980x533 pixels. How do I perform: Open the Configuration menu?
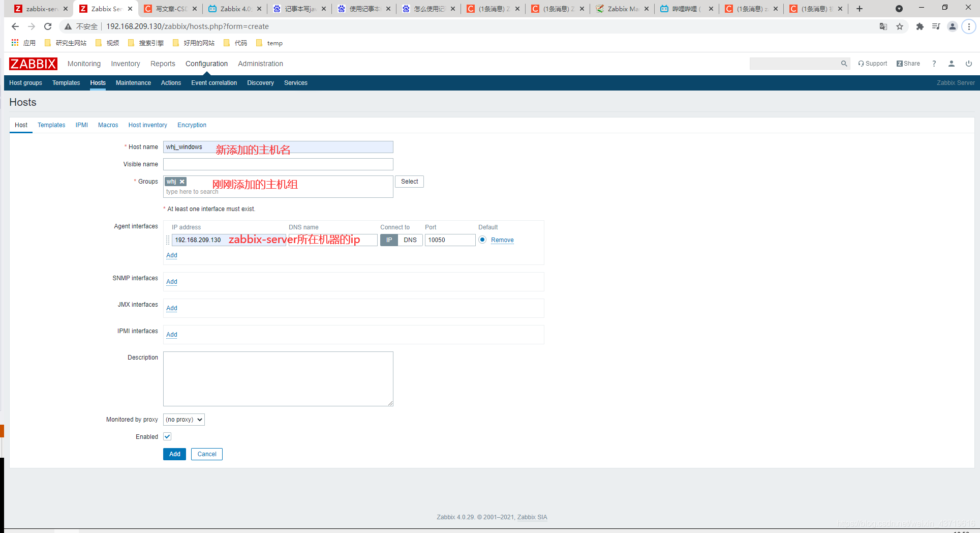206,64
